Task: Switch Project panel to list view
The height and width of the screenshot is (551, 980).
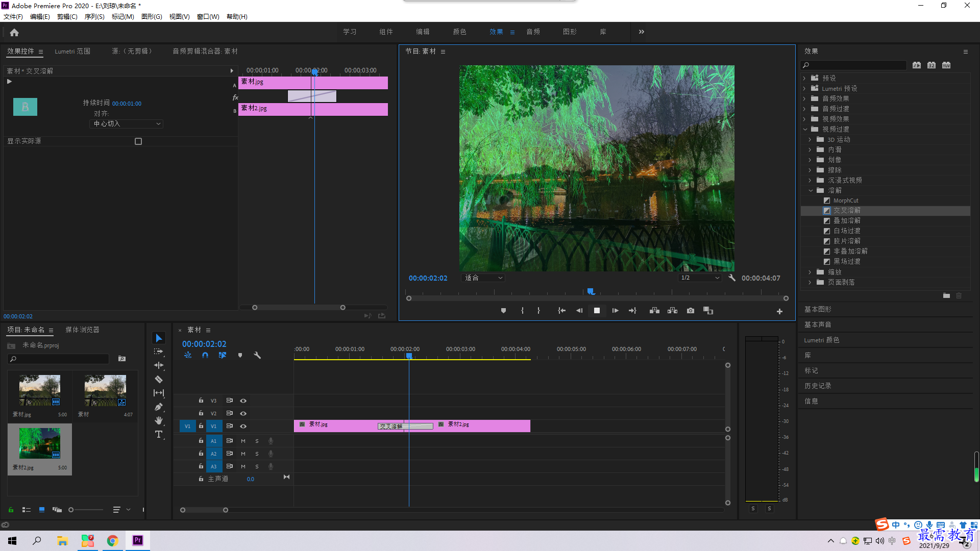Action: 27,510
